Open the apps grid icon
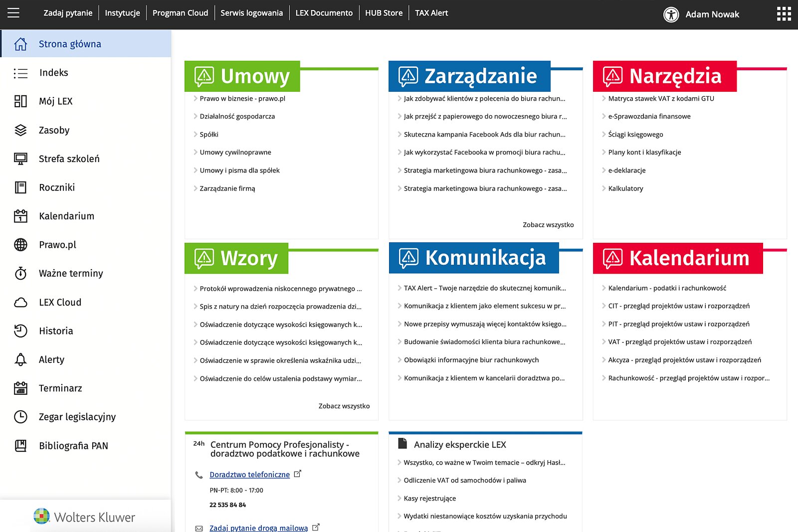798x532 pixels. pyautogui.click(x=784, y=14)
